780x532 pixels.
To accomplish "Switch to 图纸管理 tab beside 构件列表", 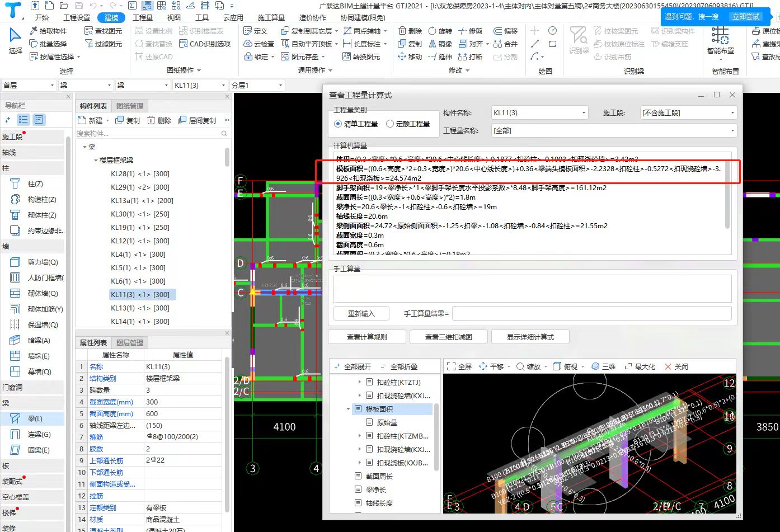I will 130,106.
